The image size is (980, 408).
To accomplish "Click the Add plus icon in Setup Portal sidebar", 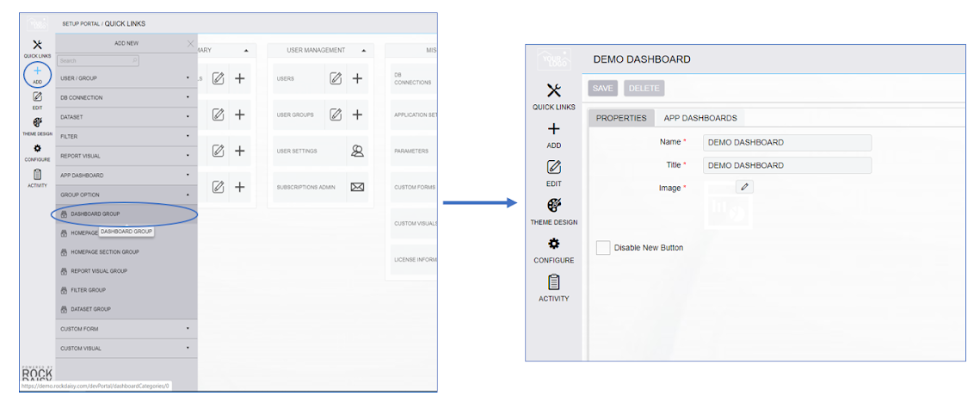I will click(37, 71).
